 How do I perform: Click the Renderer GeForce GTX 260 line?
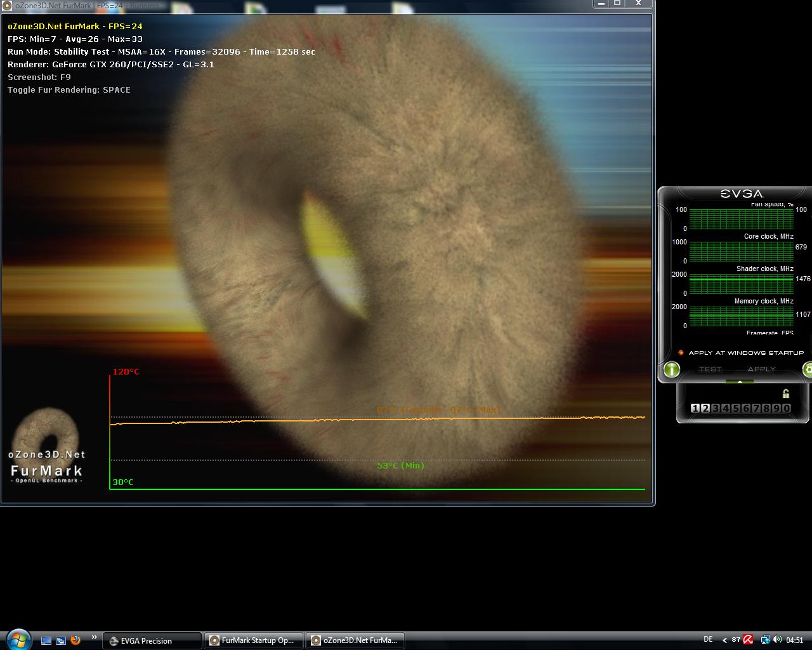point(111,64)
